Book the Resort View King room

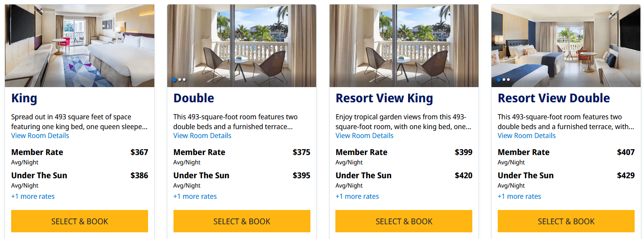pyautogui.click(x=404, y=222)
